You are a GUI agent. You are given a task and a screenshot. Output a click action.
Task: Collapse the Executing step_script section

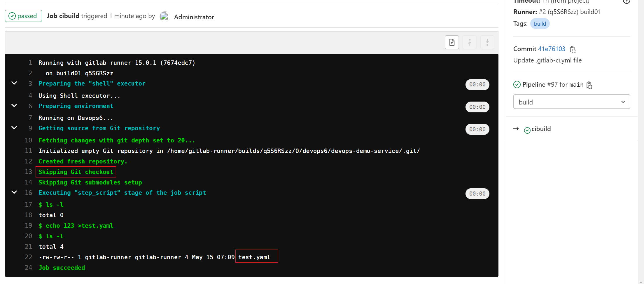(14, 192)
